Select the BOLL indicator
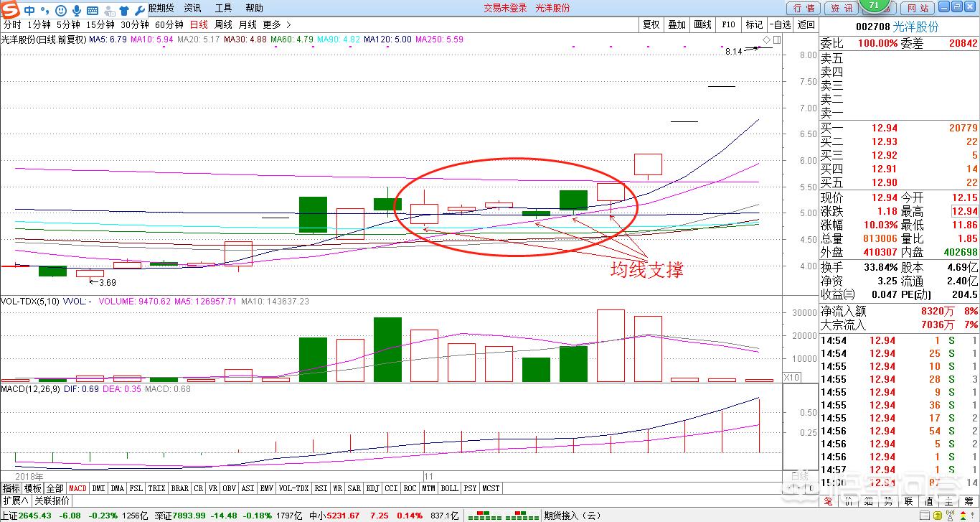Viewport: 980px width, 522px height. pyautogui.click(x=449, y=488)
